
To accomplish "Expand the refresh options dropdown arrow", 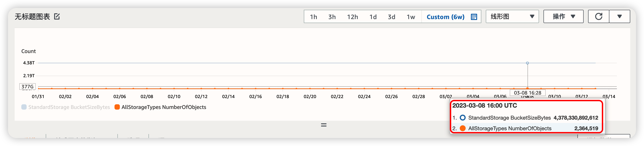I will click(619, 16).
